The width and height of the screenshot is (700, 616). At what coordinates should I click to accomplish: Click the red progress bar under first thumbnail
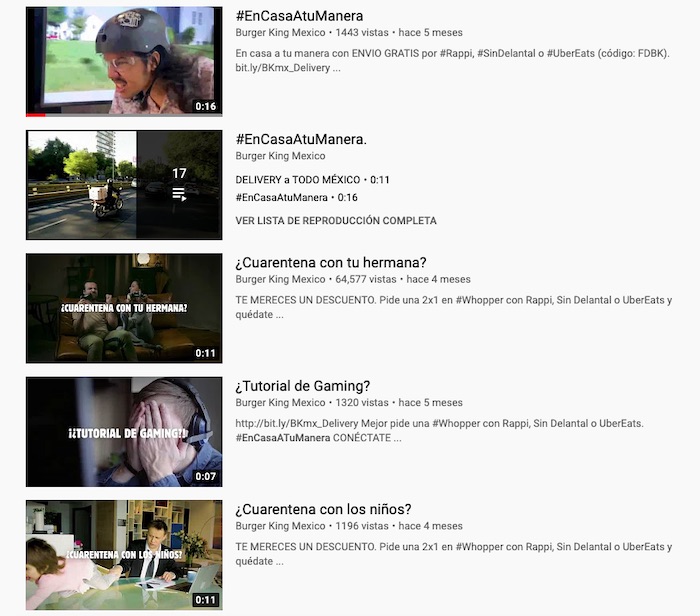(x=36, y=115)
